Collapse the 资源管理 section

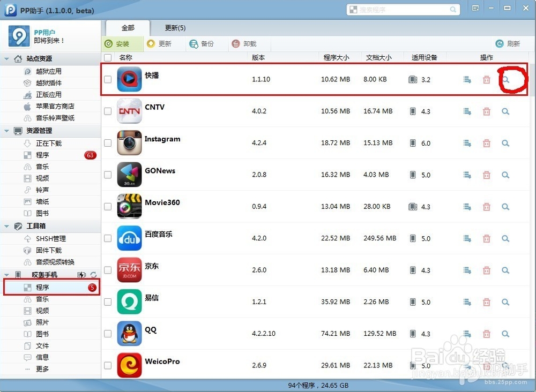[x=7, y=131]
